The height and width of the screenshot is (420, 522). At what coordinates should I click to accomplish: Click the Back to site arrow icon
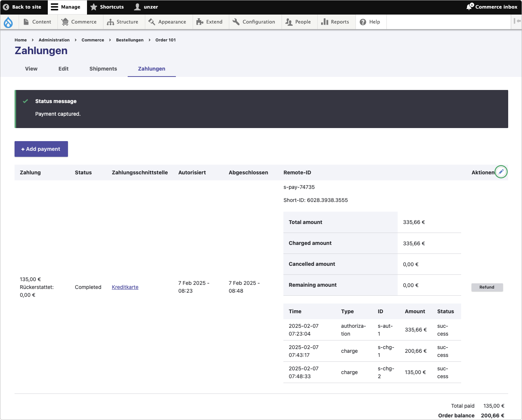(6, 7)
